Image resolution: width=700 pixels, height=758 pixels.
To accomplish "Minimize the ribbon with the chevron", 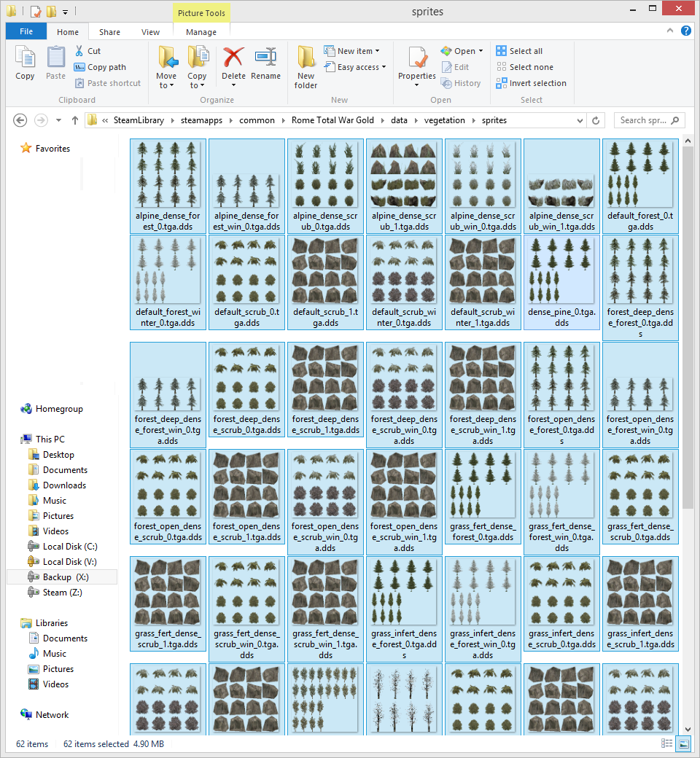I will [670, 31].
